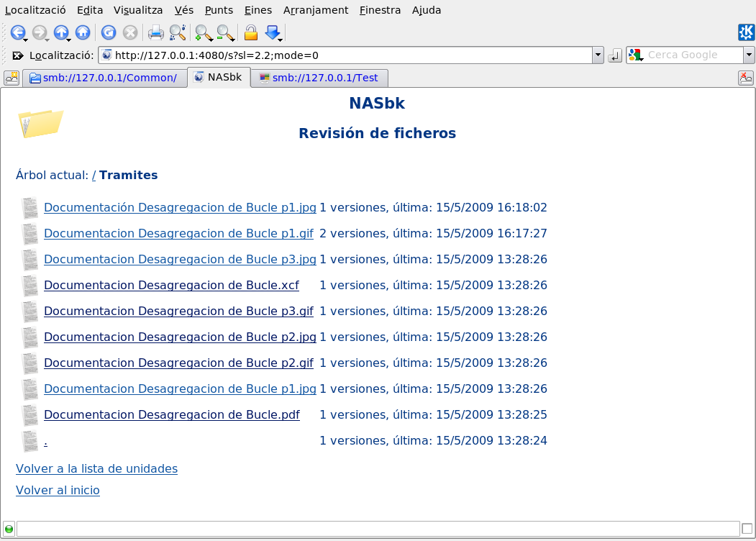Expand the Zoom out dropdown arrow
This screenshot has width=756, height=541.
[x=233, y=39]
